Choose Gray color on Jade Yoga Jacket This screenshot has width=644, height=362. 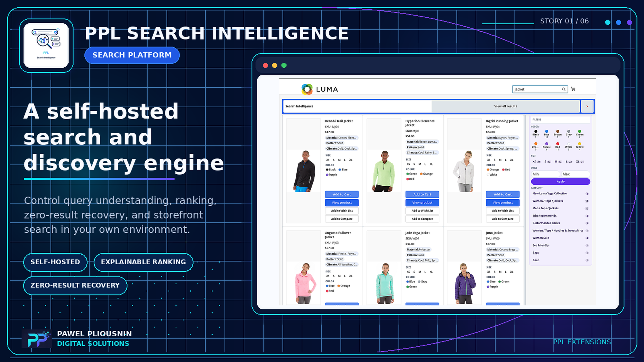[423, 282]
